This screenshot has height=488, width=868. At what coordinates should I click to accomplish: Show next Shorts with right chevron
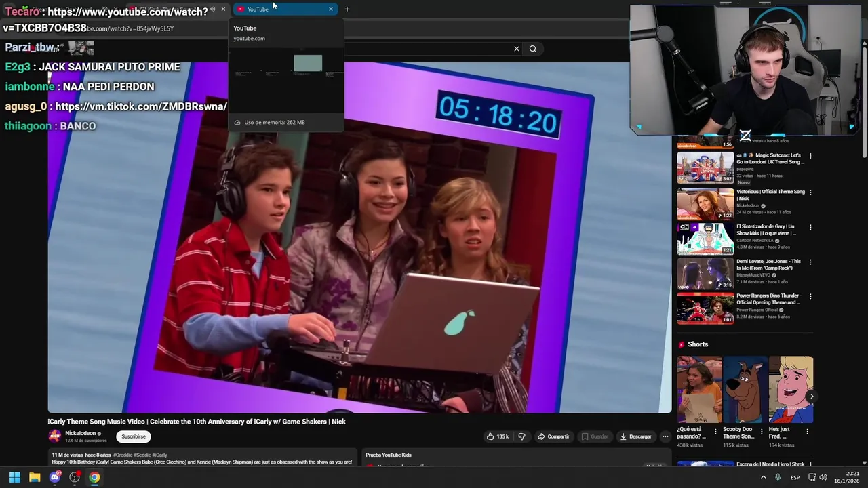point(811,396)
